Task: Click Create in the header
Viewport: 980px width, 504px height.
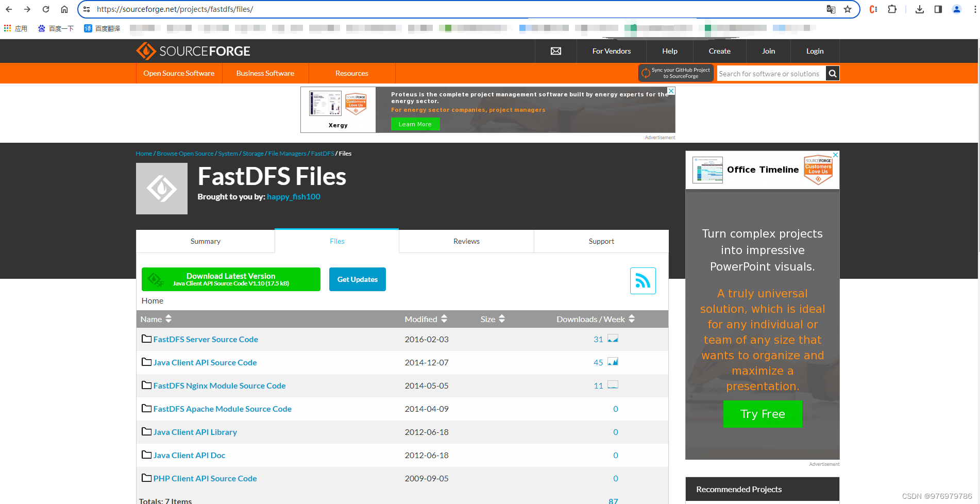Action: [719, 51]
